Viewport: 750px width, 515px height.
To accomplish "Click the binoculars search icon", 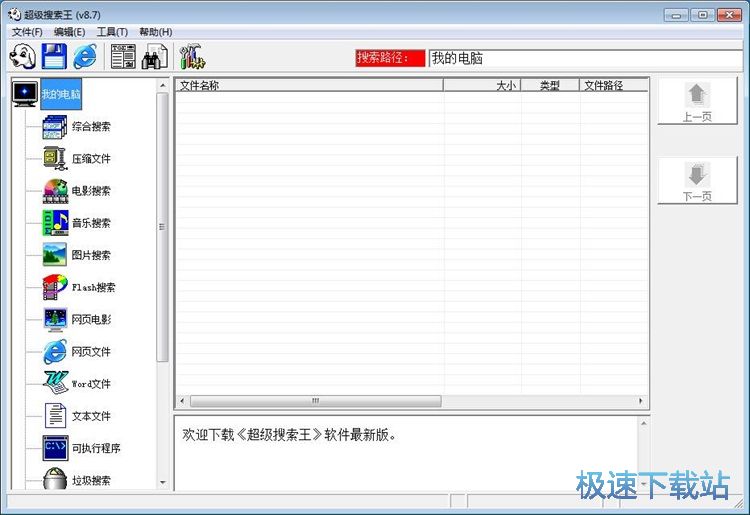I will tap(154, 56).
